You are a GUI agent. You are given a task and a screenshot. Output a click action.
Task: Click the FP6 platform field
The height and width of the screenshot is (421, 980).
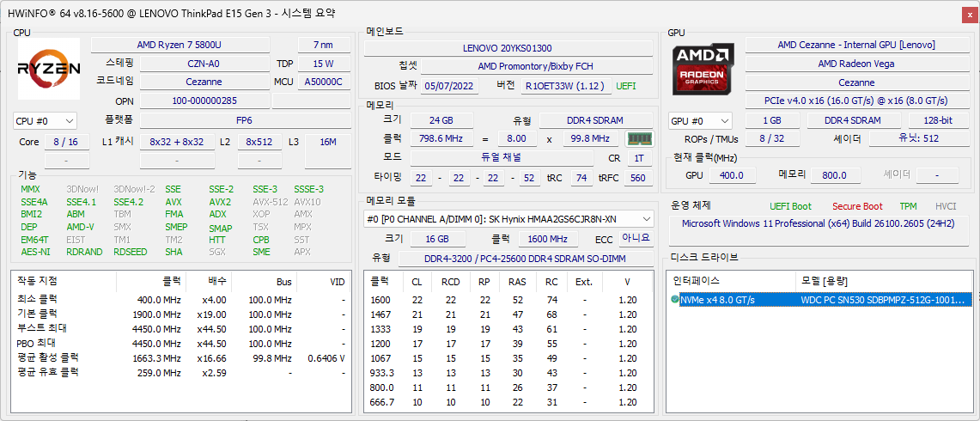[x=245, y=120]
